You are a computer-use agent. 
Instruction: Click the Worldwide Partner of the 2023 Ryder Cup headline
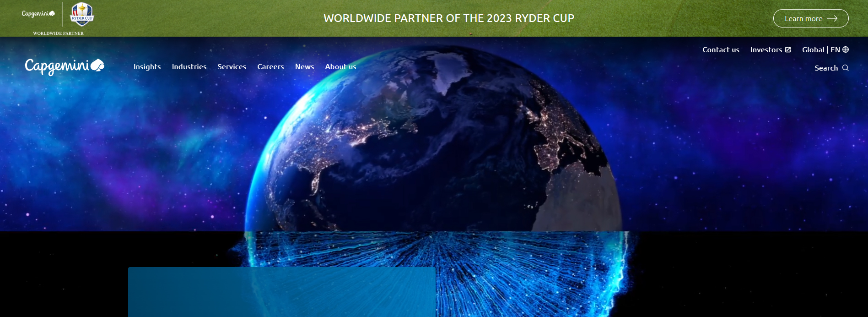(x=449, y=18)
